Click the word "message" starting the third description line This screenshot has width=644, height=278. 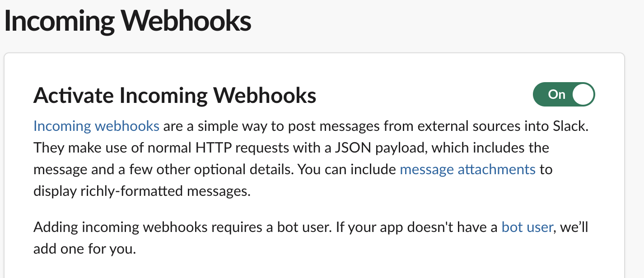60,170
